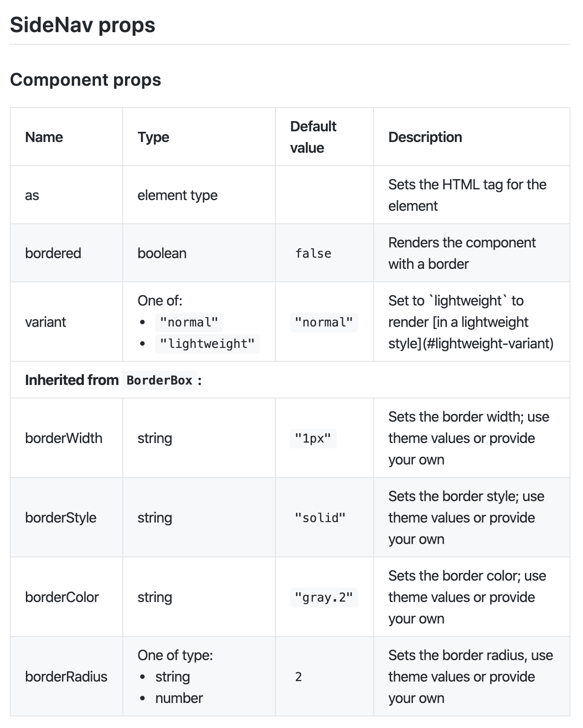Select the borderColor prop name

pyautogui.click(x=62, y=597)
